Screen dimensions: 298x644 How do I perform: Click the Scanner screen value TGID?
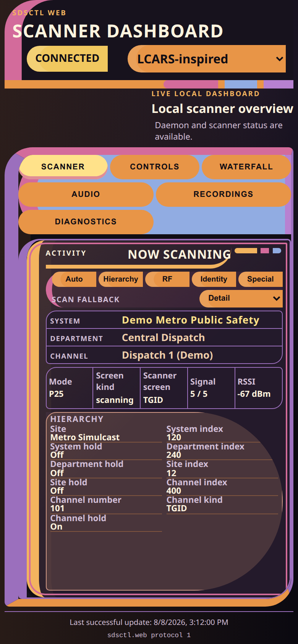coord(153,400)
